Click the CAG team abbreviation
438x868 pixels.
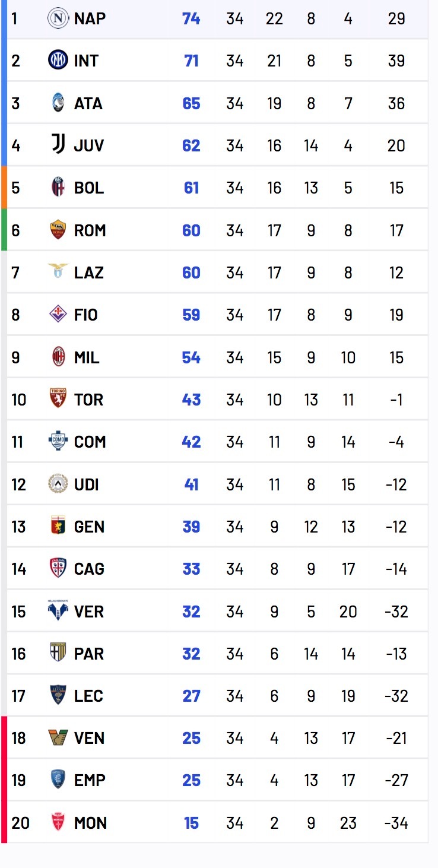[x=89, y=569]
